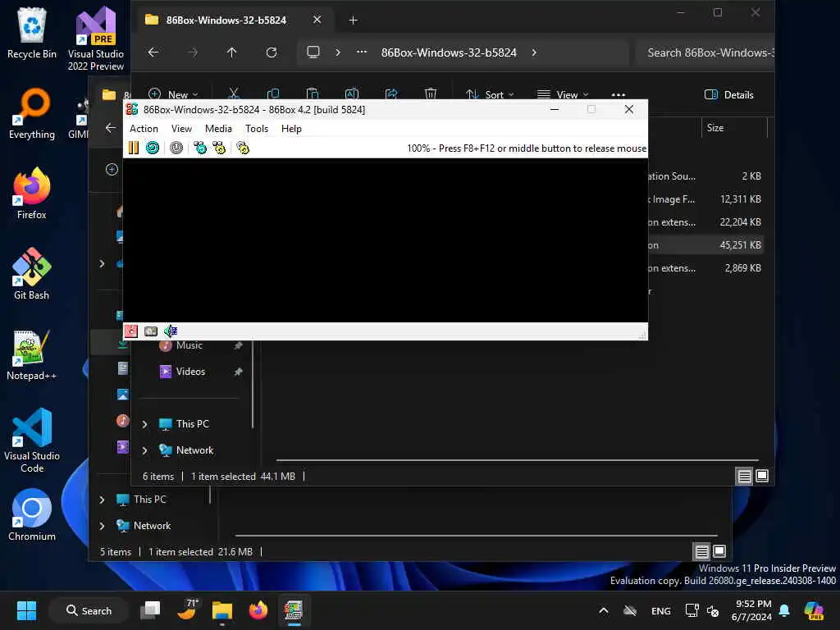Open the 9:52 PM clock and calendar
Image resolution: width=840 pixels, height=630 pixels.
751,610
